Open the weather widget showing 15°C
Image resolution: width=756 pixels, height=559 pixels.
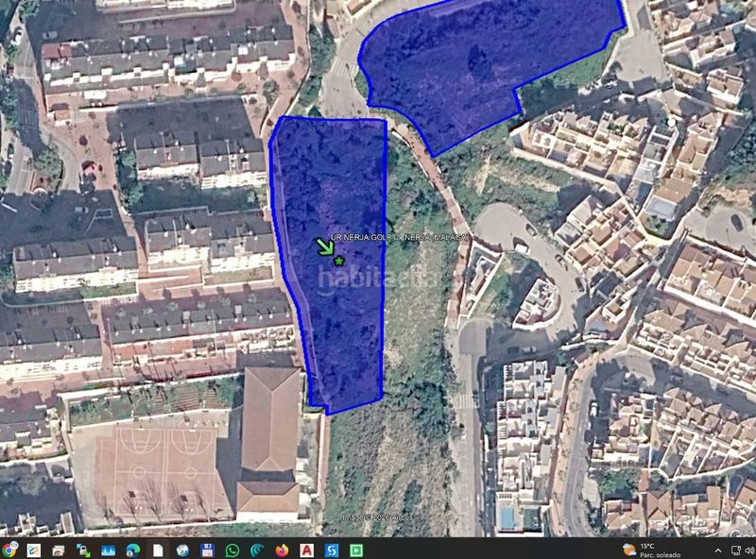coord(651,550)
